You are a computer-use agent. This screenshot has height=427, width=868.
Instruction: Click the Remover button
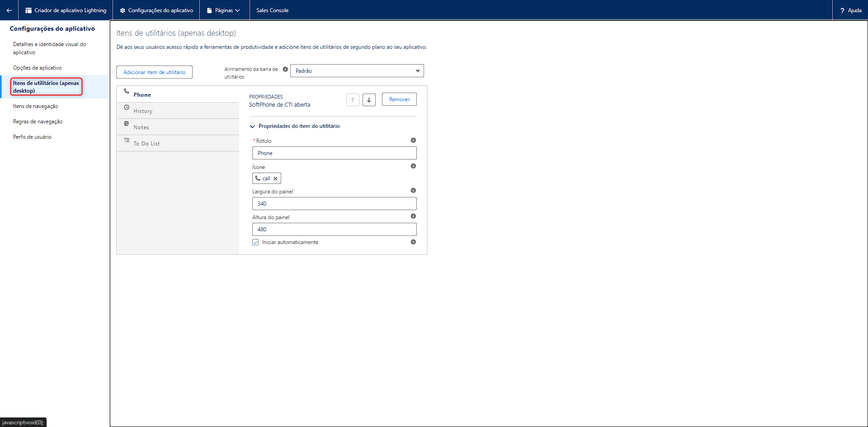click(399, 99)
